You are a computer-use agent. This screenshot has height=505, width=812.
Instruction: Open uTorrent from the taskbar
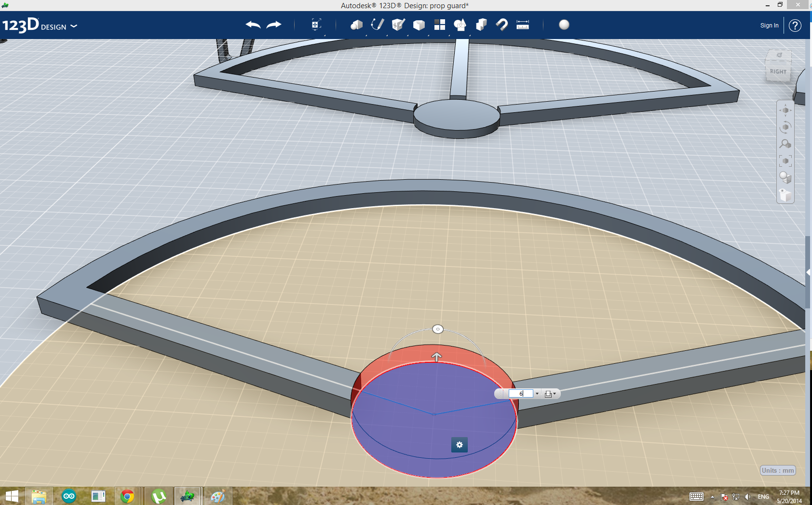point(158,496)
